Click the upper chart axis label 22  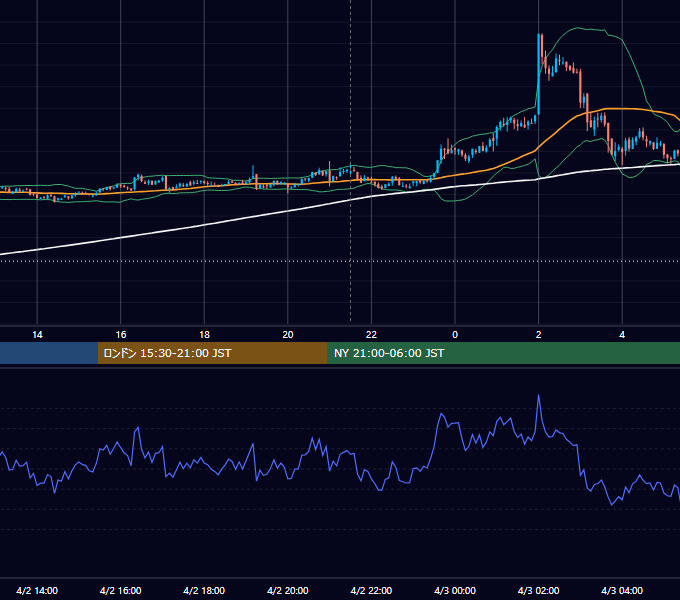pos(371,335)
